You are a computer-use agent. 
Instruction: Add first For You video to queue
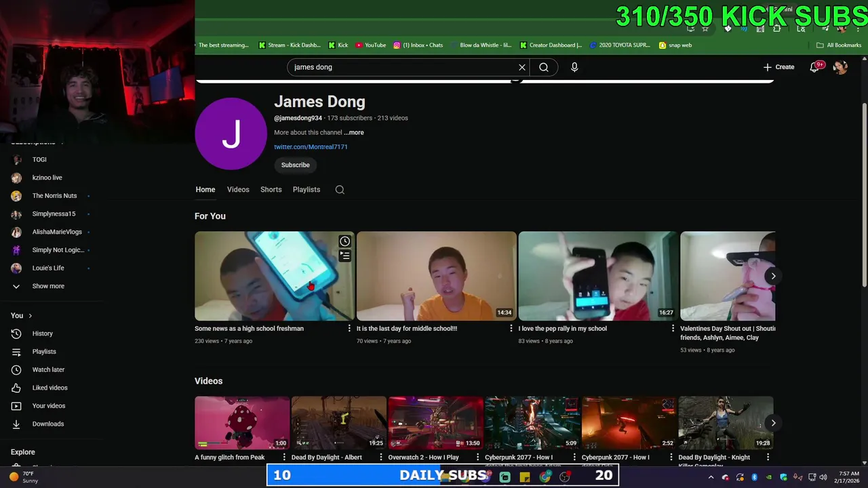[x=344, y=256]
